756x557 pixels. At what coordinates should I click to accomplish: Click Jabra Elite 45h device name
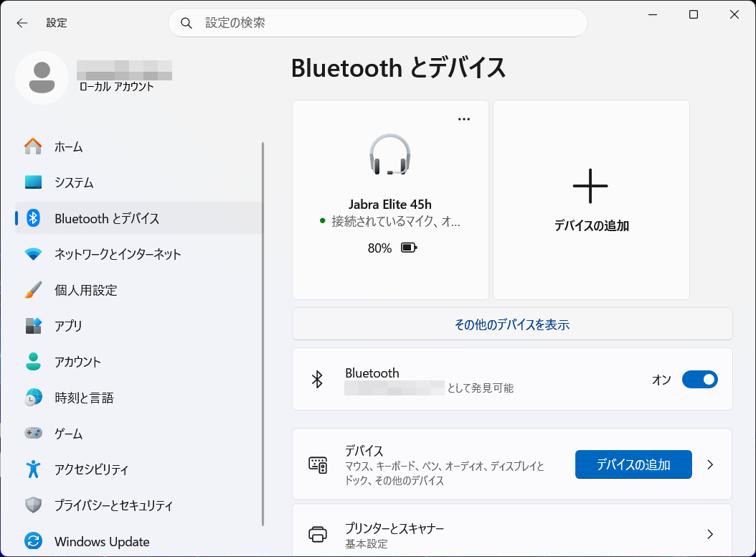pyautogui.click(x=390, y=204)
